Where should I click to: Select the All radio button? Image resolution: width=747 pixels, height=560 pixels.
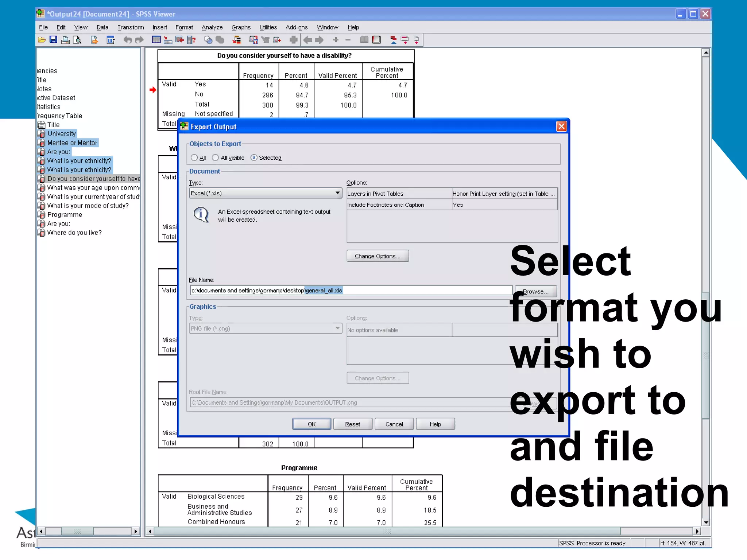194,158
